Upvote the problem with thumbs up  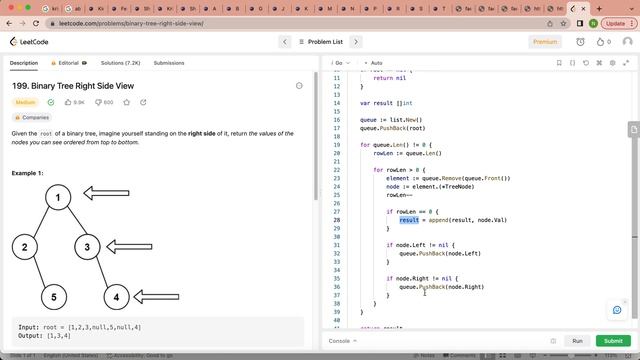click(x=74, y=102)
